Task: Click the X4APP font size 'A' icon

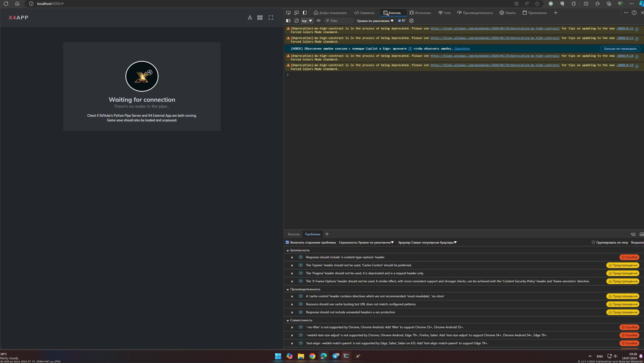Action: (x=250, y=17)
